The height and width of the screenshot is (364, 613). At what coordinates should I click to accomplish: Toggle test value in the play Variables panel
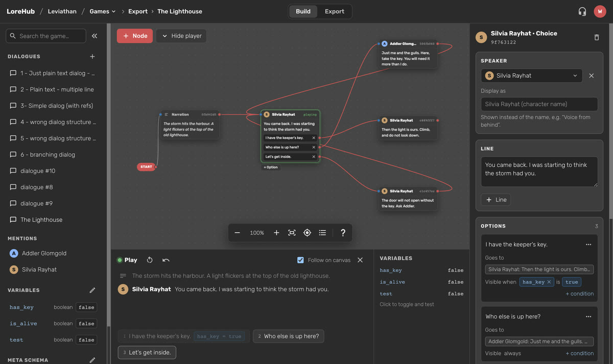pos(456,294)
